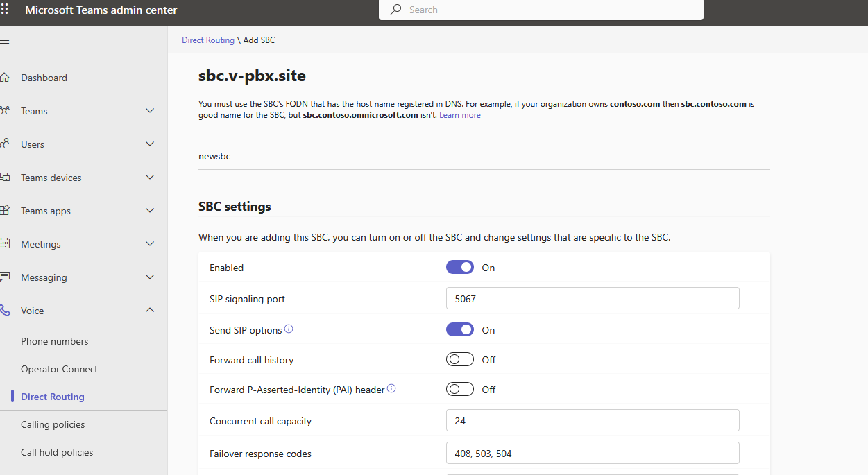Click Concurrent call capacity field

593,420
